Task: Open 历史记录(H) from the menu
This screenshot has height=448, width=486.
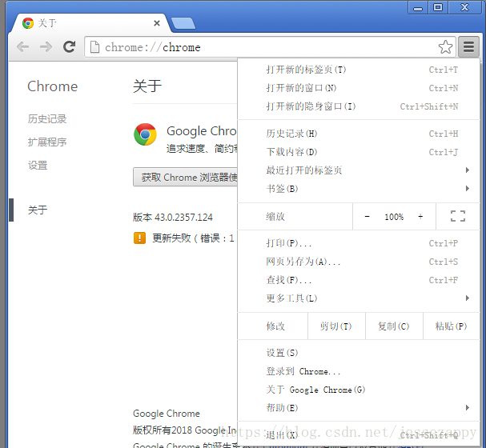Action: tap(359, 134)
